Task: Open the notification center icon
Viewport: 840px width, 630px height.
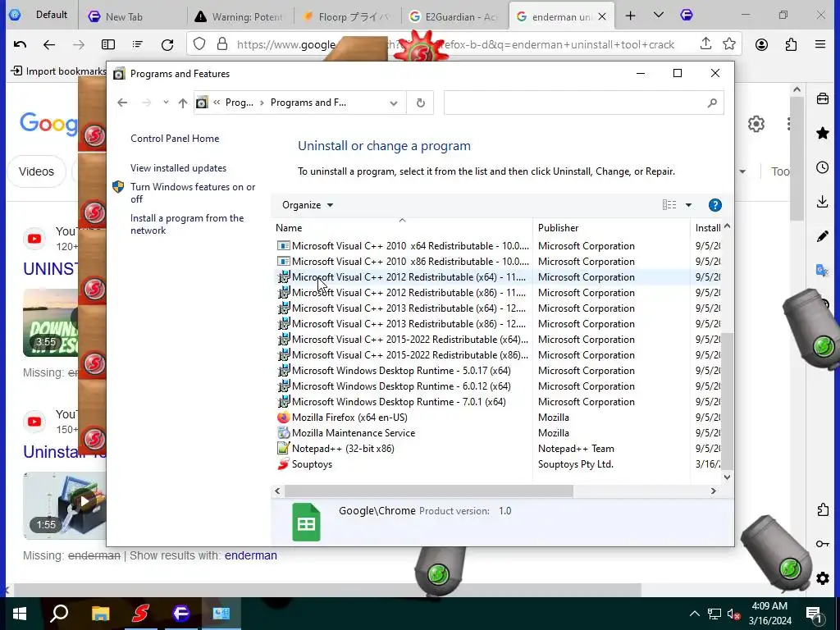Action: (x=815, y=614)
